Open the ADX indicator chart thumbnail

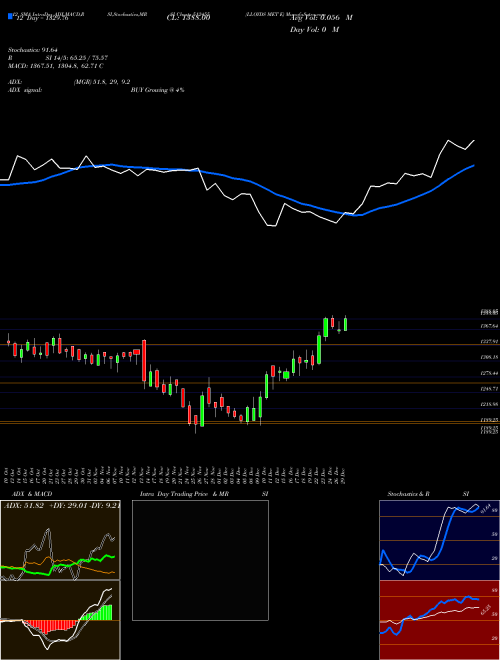pyautogui.click(x=60, y=540)
